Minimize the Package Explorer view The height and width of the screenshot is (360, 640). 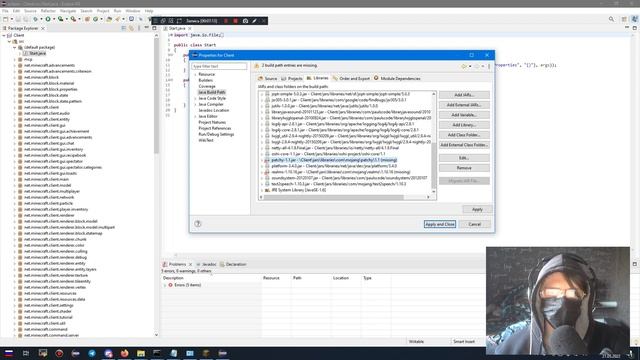[147, 28]
